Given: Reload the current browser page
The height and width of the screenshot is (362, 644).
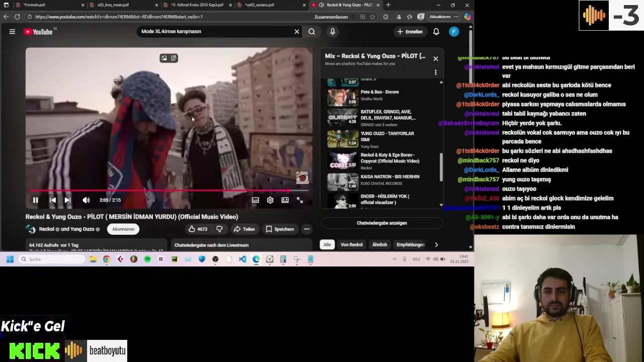Looking at the screenshot, I should pos(17,17).
